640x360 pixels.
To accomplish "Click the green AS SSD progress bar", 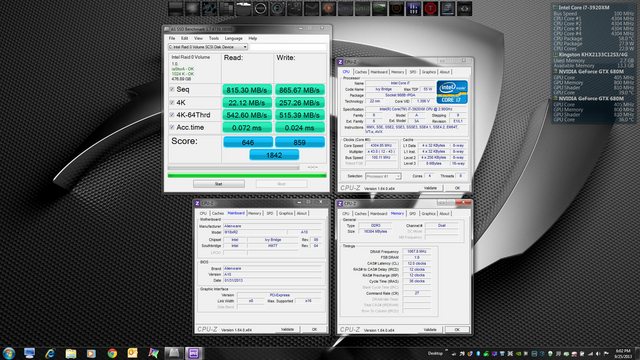I will [247, 176].
